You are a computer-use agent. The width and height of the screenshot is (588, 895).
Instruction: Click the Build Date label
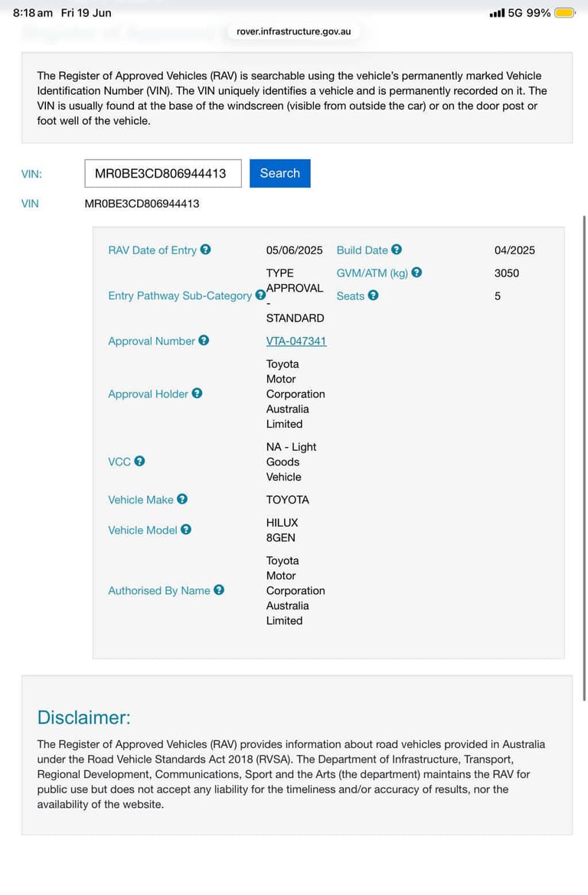(362, 250)
